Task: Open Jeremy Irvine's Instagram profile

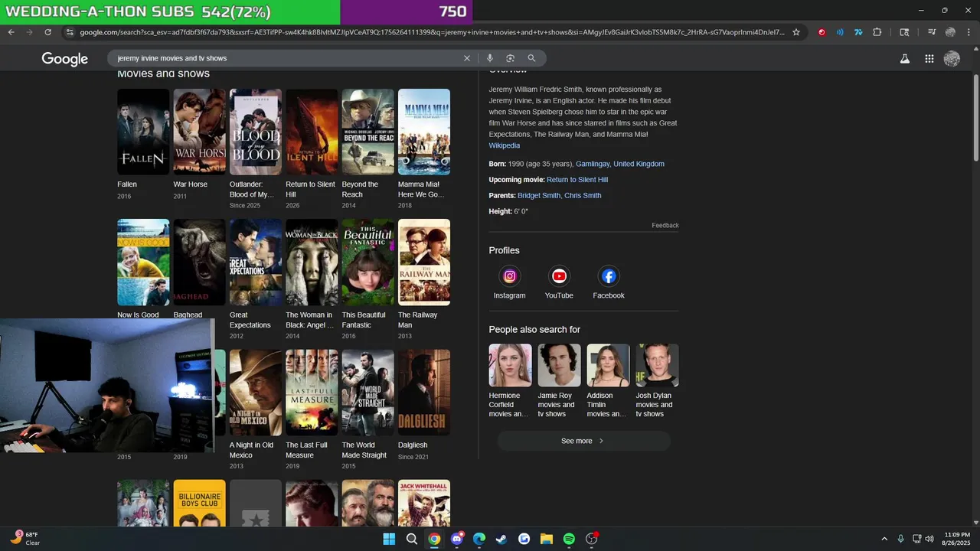Action: click(510, 282)
